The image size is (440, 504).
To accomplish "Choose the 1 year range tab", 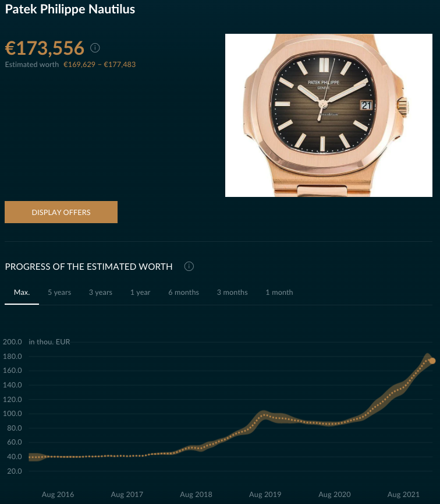I will click(140, 292).
